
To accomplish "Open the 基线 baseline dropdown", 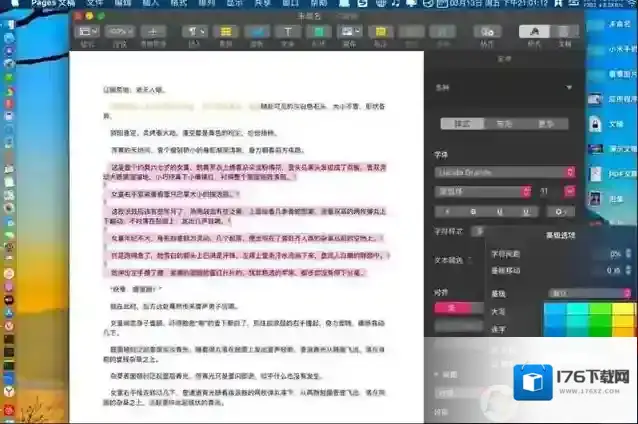I will (590, 293).
